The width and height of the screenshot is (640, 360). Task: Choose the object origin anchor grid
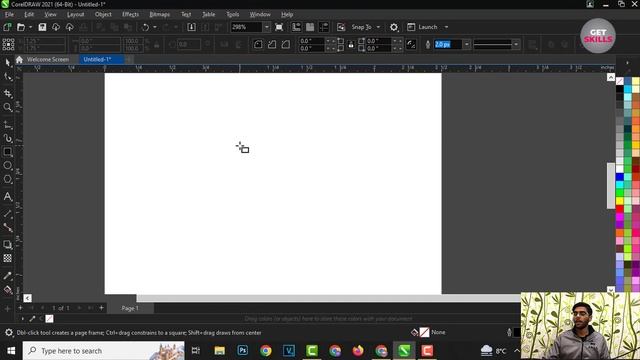pyautogui.click(x=8, y=44)
